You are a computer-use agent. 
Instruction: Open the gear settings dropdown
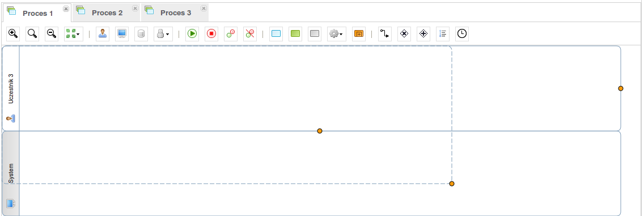336,33
